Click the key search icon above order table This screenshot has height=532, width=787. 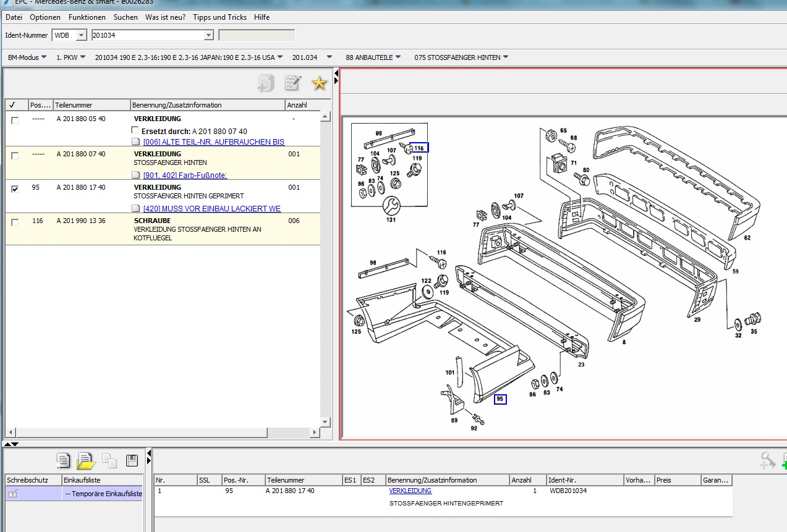(767, 460)
